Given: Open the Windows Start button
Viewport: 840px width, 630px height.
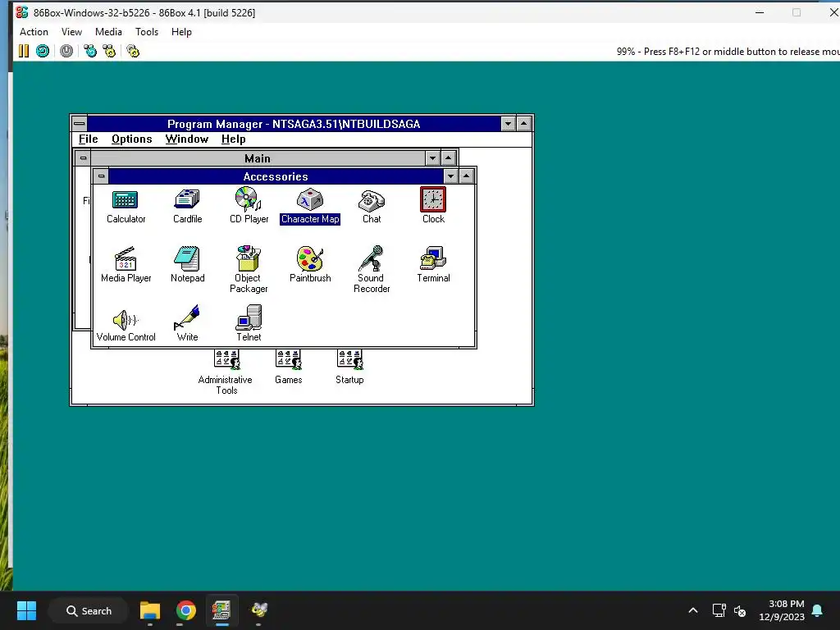Looking at the screenshot, I should pos(26,610).
